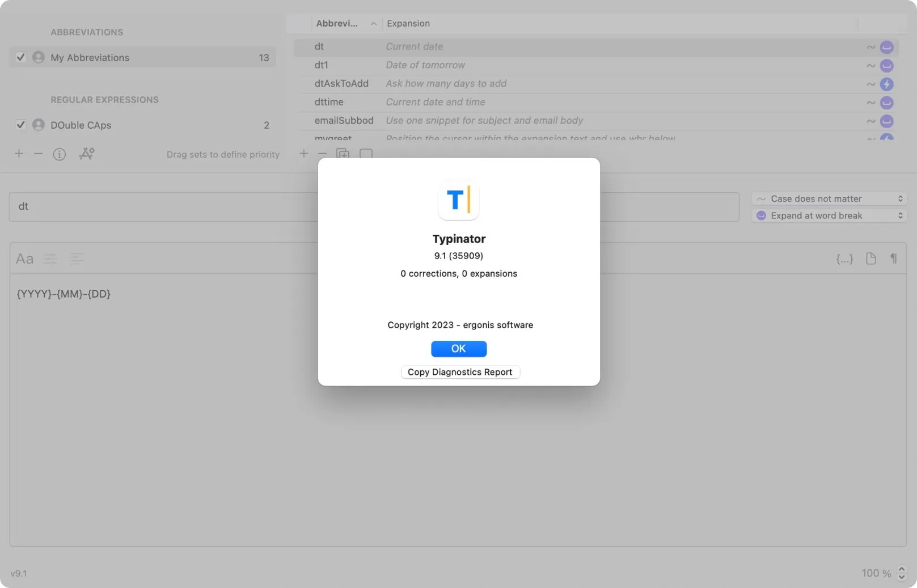Select the dt abbreviation row
Viewport: 917px width, 588px height.
tap(596, 47)
